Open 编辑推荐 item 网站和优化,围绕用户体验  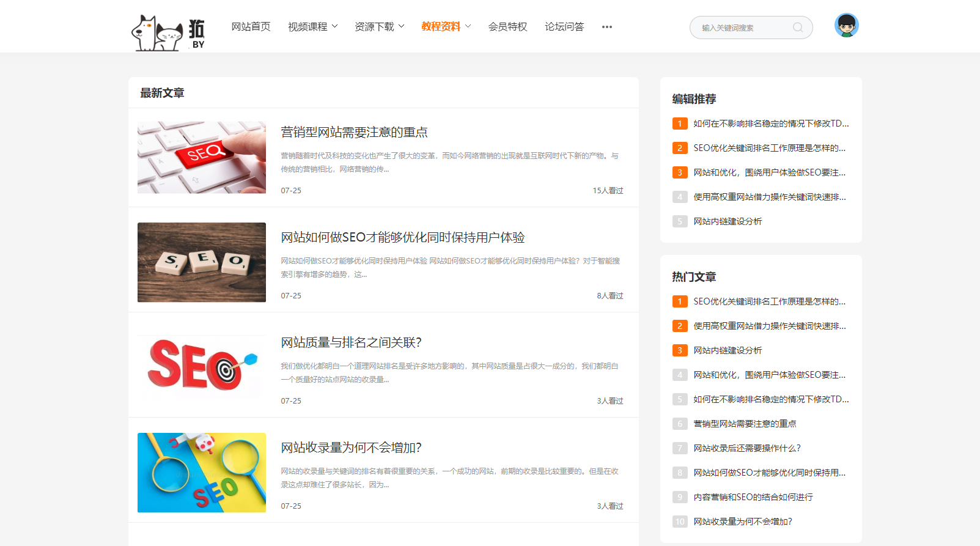[x=770, y=172]
